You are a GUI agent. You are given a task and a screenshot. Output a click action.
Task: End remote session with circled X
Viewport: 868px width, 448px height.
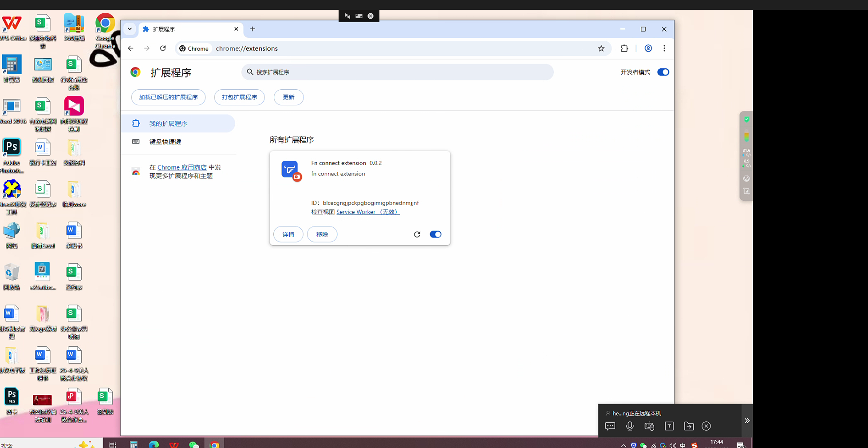[x=706, y=426]
